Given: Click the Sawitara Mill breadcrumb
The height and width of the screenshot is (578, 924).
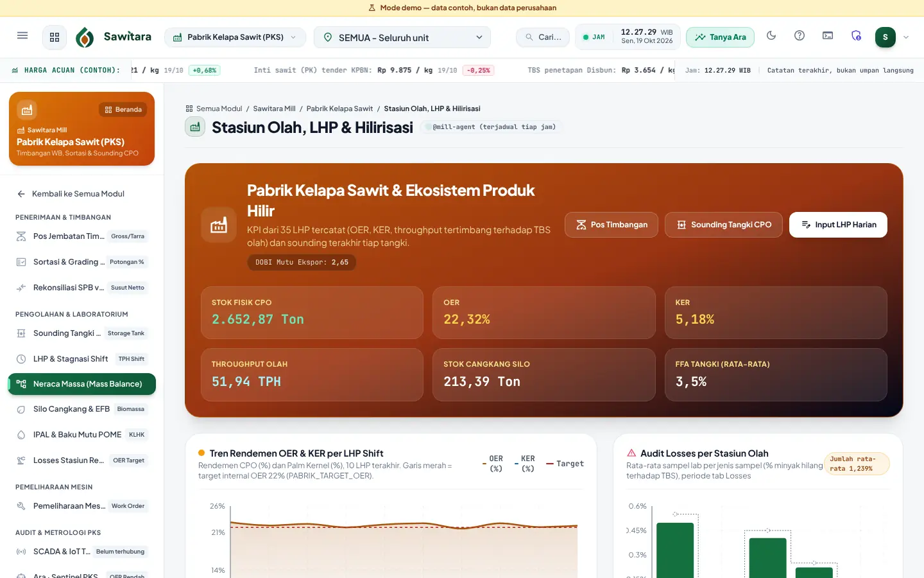Looking at the screenshot, I should [x=274, y=109].
